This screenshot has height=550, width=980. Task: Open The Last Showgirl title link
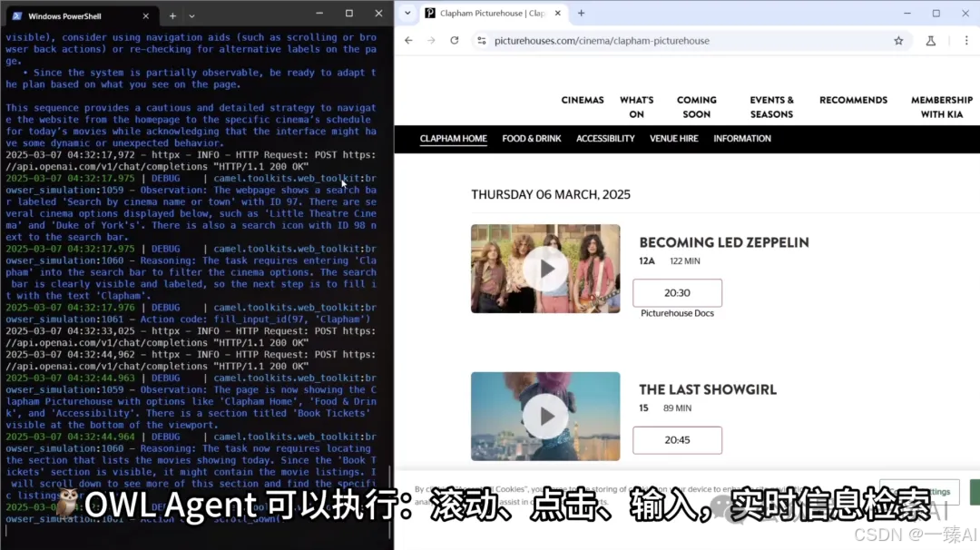(x=708, y=390)
